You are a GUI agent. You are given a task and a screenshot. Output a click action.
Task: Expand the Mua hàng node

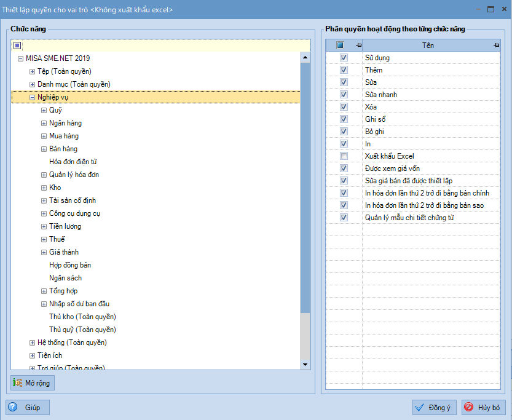pyautogui.click(x=44, y=136)
